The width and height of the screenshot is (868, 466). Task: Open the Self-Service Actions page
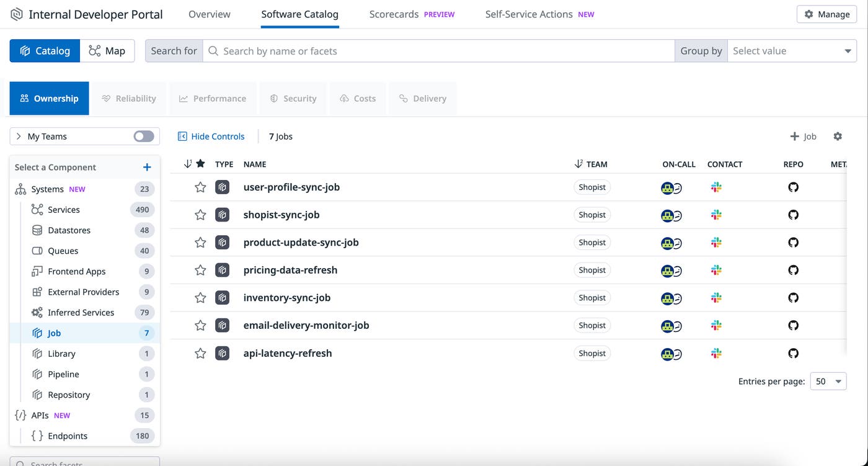pos(530,14)
